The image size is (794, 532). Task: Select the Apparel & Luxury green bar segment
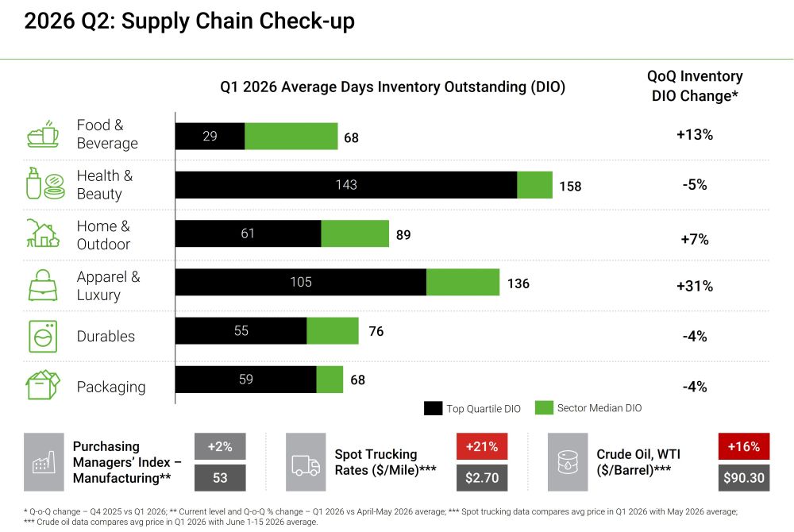(x=463, y=282)
